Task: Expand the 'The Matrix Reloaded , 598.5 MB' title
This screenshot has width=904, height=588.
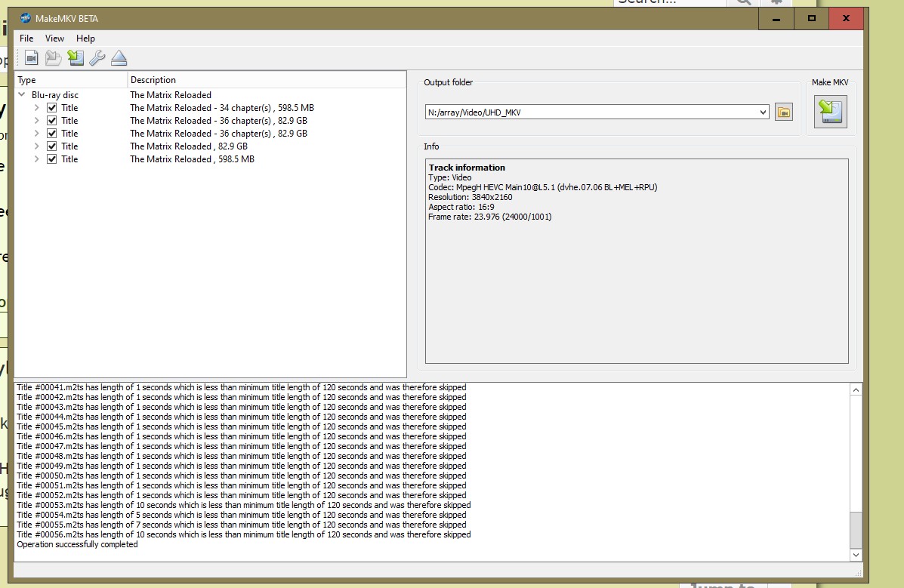Action: (36, 159)
